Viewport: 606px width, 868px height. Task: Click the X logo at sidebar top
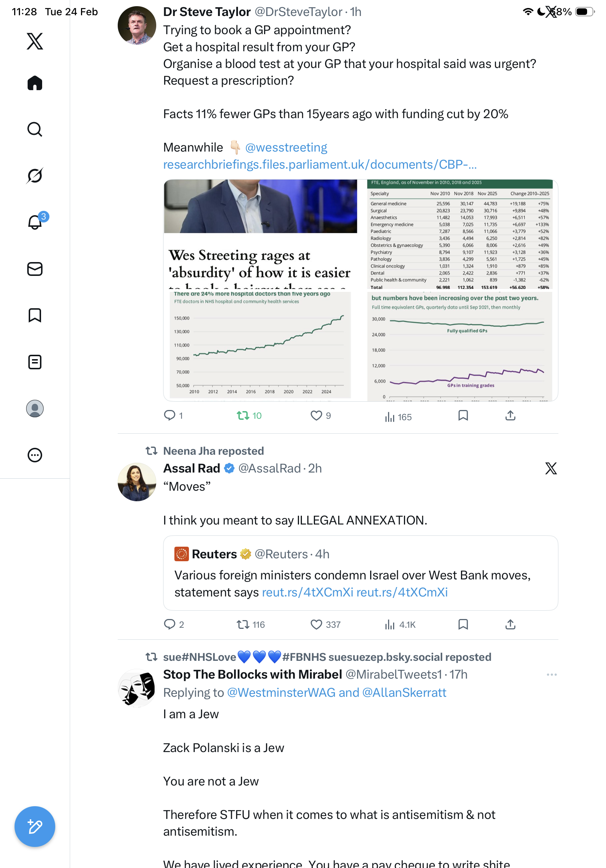click(x=35, y=41)
